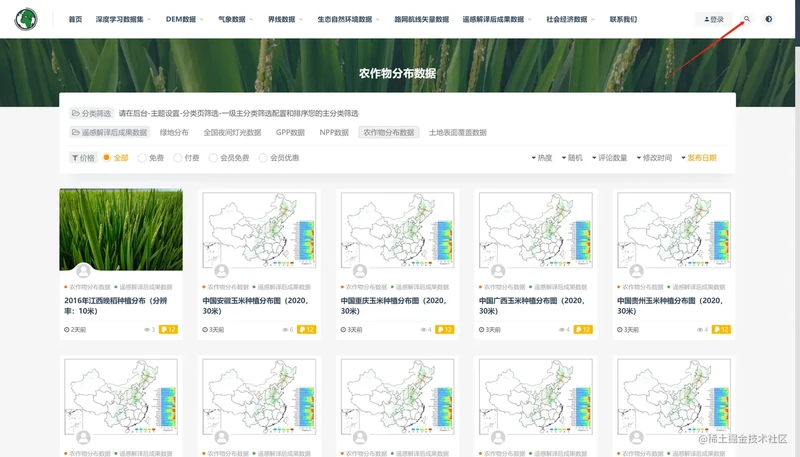Viewport: 800px width, 457px height.
Task: Click the yellow price badge on 中国安徽玉米 card
Action: 307,329
